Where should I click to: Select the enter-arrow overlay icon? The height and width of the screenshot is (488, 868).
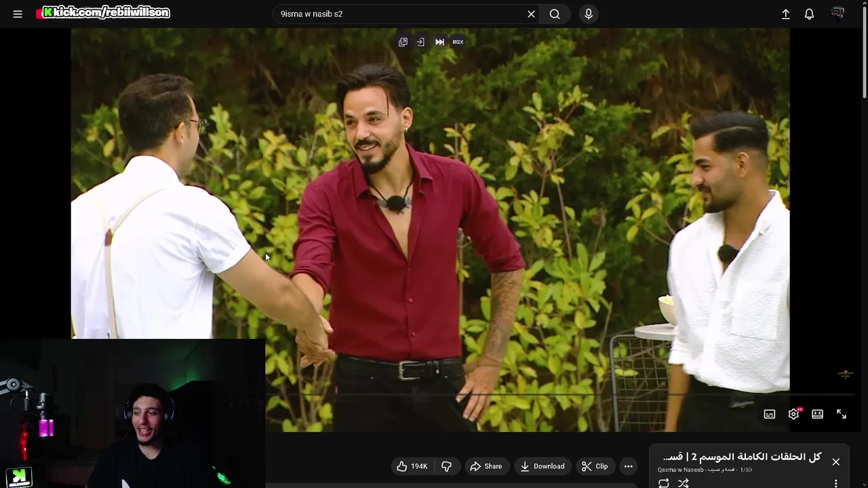click(x=420, y=42)
